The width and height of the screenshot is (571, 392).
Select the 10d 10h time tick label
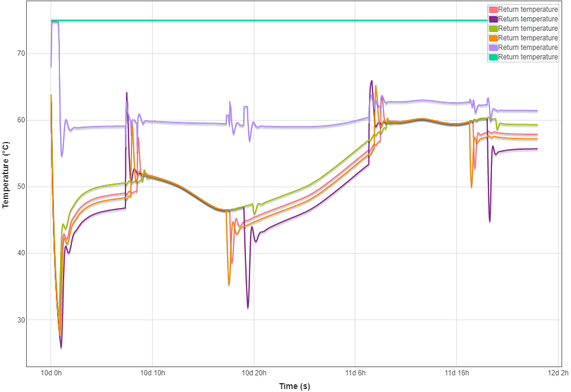[x=152, y=373]
